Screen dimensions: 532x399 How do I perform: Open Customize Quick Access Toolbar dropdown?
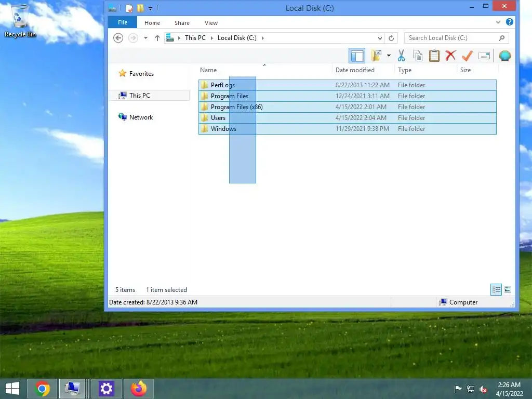click(150, 8)
